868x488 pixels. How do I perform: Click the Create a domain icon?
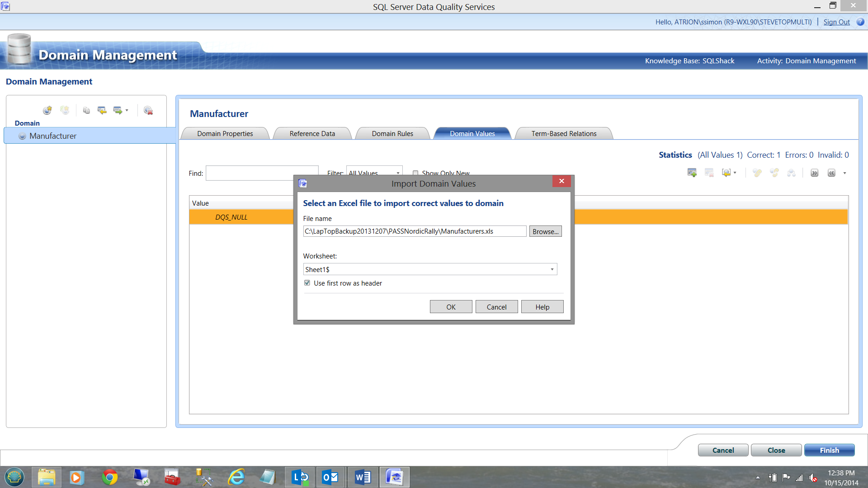point(47,110)
